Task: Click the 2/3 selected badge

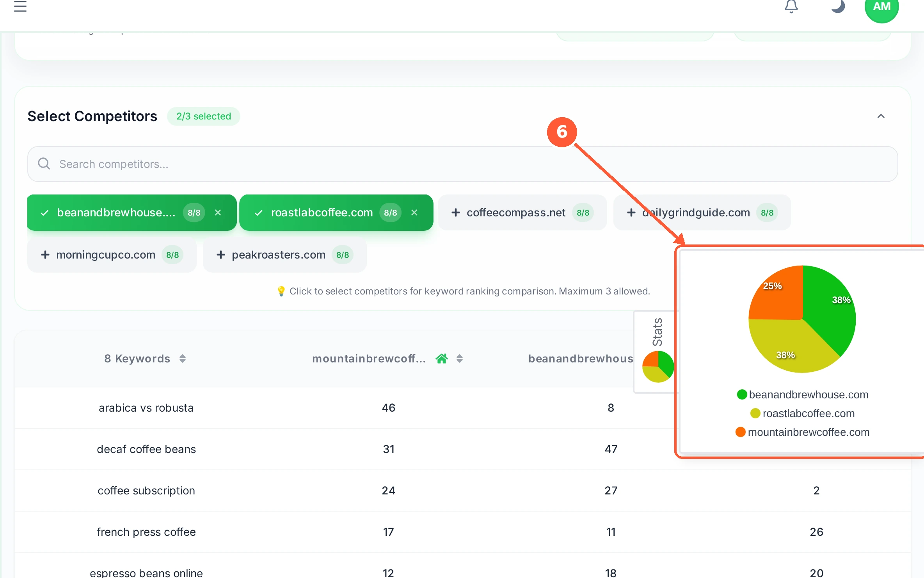Action: [203, 116]
